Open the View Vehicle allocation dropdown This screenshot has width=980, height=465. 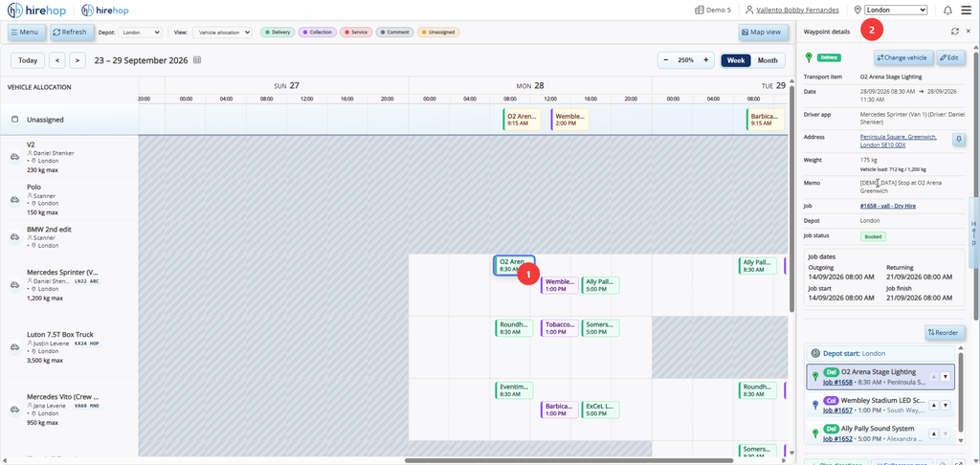point(222,32)
